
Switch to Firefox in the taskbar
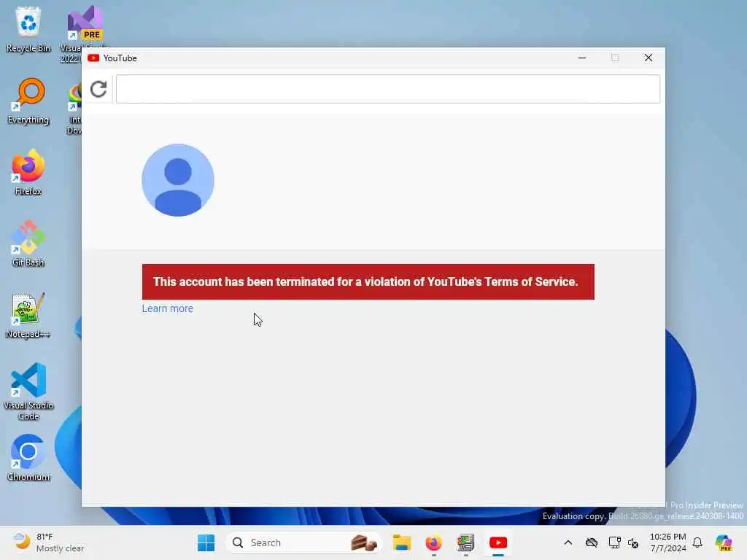pyautogui.click(x=433, y=542)
